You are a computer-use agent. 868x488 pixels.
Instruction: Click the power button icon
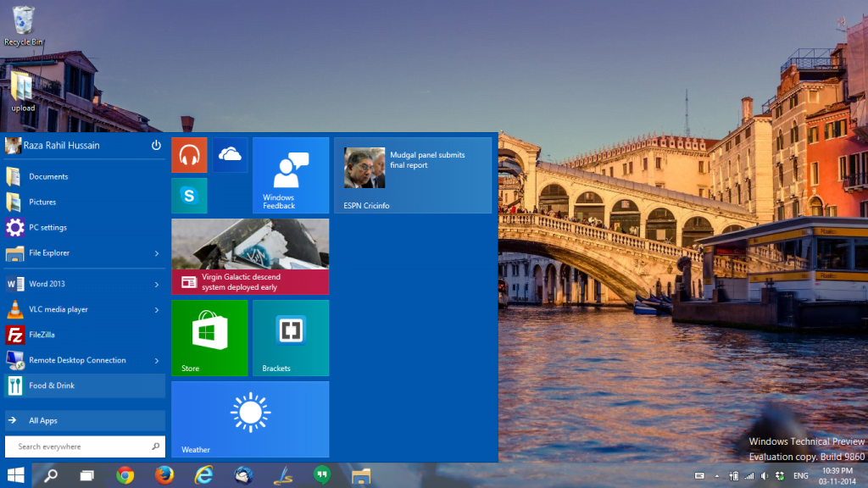tap(156, 146)
